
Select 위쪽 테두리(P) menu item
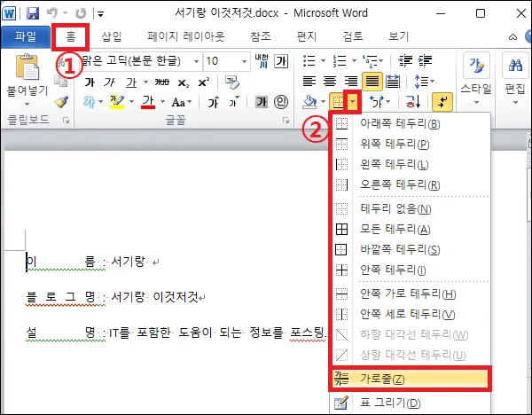point(411,145)
